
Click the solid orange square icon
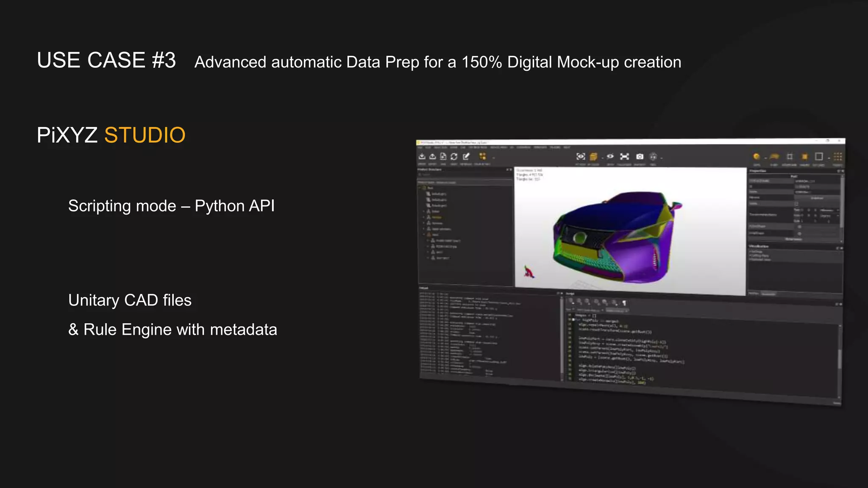coord(804,157)
